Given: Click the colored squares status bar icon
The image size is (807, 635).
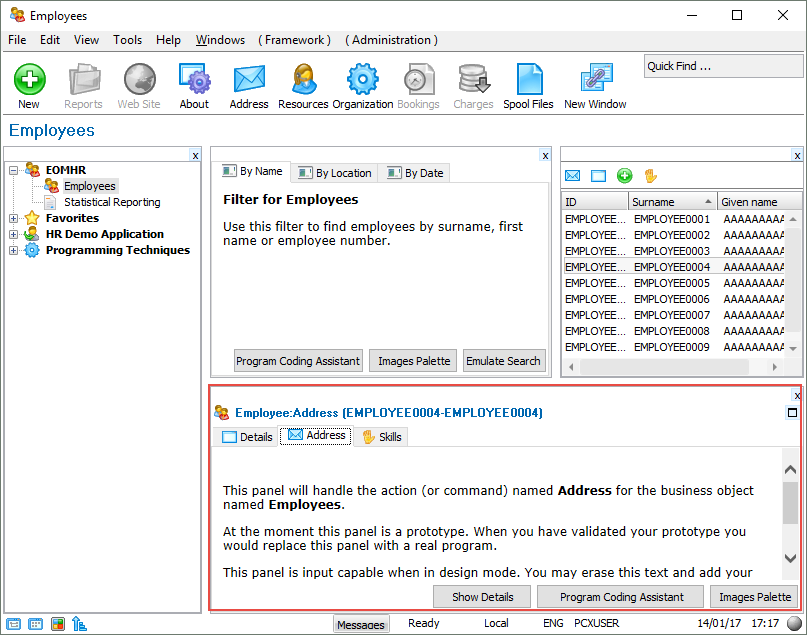Looking at the screenshot, I should [58, 624].
